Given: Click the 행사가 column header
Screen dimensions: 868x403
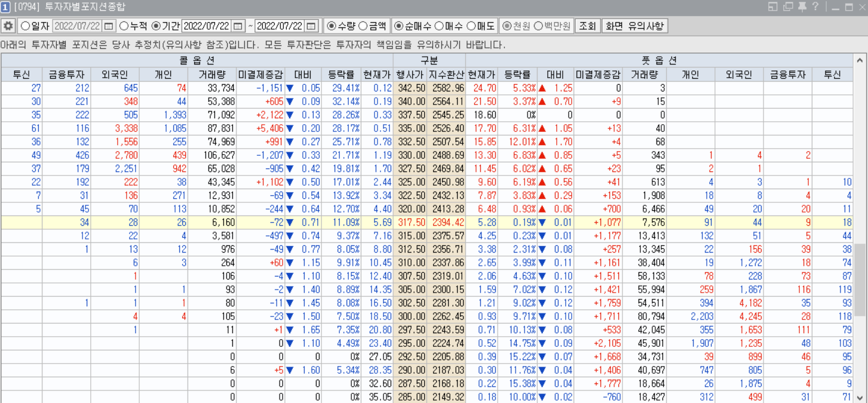Looking at the screenshot, I should tap(409, 75).
